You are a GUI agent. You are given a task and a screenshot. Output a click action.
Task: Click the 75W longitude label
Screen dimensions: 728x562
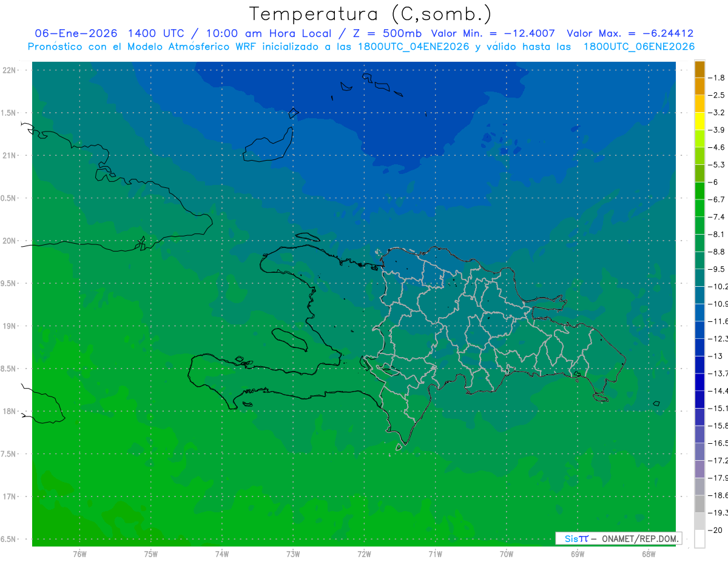[x=150, y=554]
